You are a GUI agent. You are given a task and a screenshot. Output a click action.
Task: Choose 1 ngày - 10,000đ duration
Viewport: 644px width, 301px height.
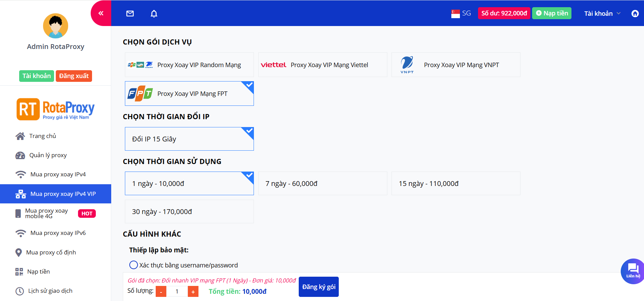pos(189,184)
